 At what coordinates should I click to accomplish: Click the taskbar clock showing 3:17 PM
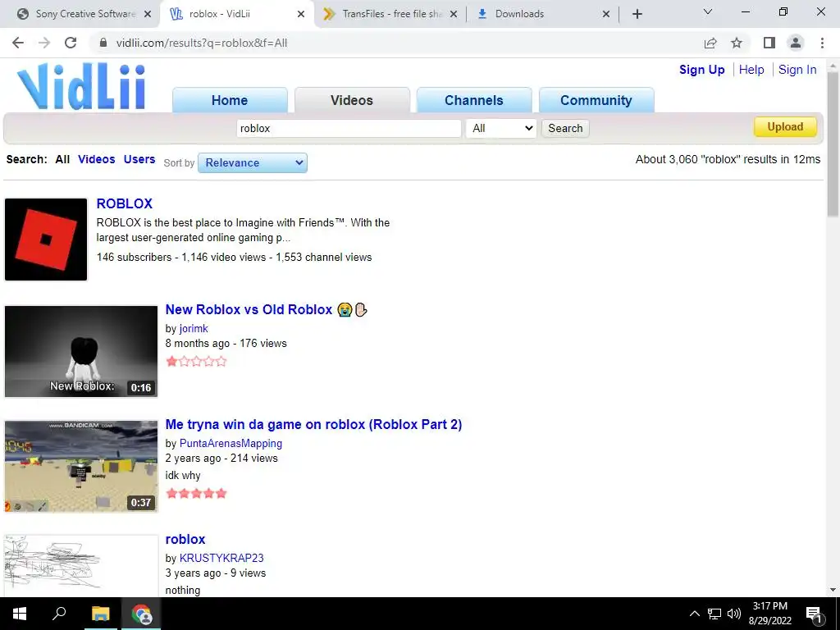coord(769,614)
